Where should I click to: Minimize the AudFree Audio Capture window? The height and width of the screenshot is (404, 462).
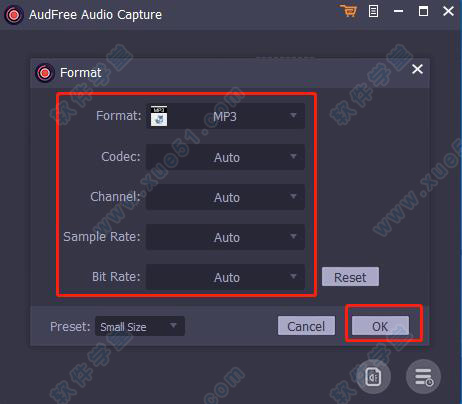point(398,12)
